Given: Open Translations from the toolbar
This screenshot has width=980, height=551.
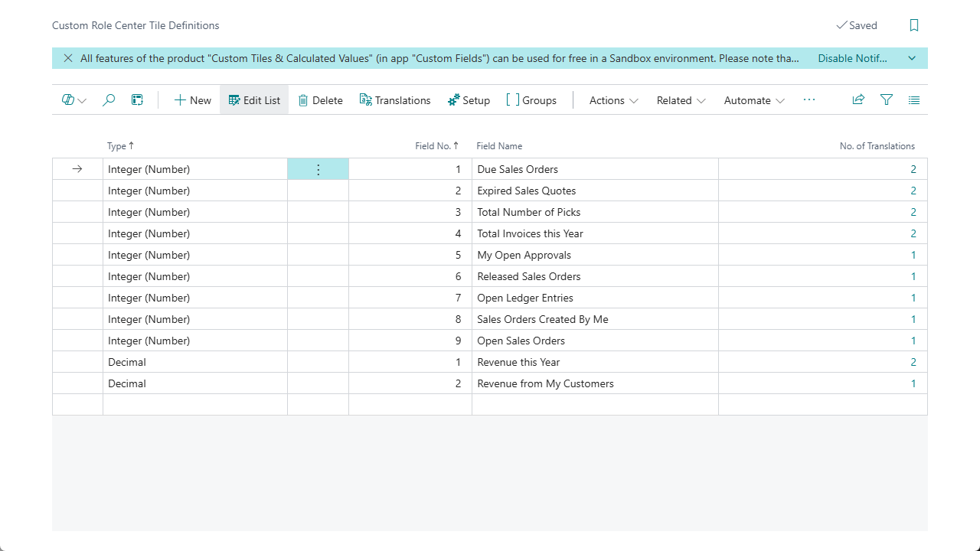Looking at the screenshot, I should (395, 100).
